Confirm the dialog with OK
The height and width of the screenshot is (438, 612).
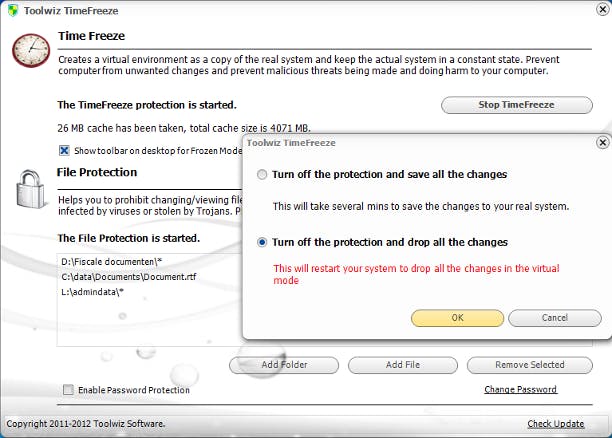pos(457,318)
